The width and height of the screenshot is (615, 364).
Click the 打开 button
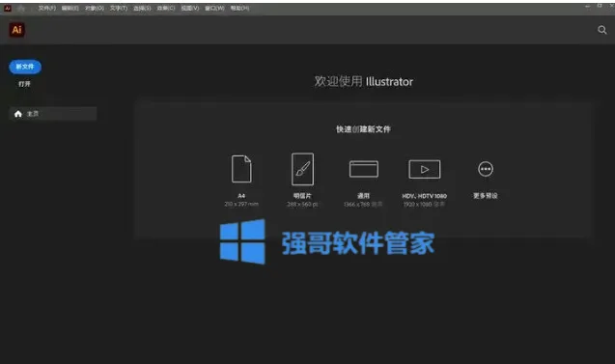[24, 84]
